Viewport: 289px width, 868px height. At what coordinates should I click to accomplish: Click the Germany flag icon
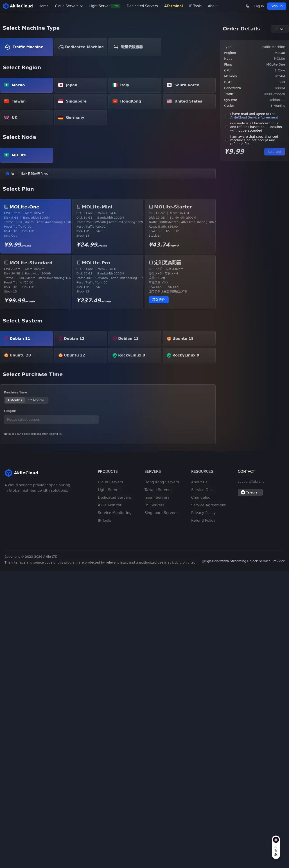[x=61, y=118]
